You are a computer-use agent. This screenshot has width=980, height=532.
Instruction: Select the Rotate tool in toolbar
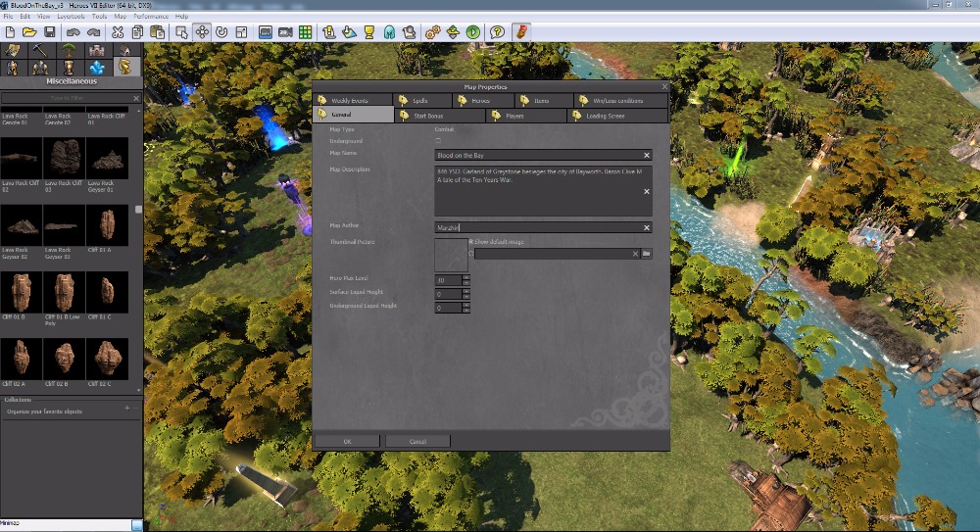pyautogui.click(x=220, y=32)
